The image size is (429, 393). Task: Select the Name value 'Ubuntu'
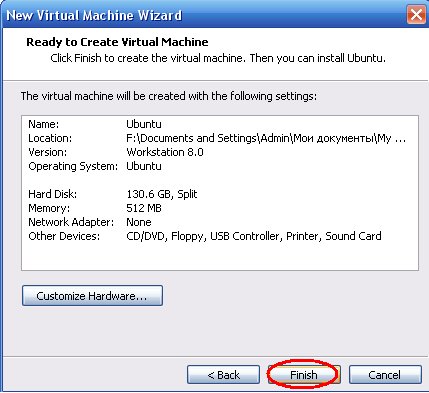point(144,124)
